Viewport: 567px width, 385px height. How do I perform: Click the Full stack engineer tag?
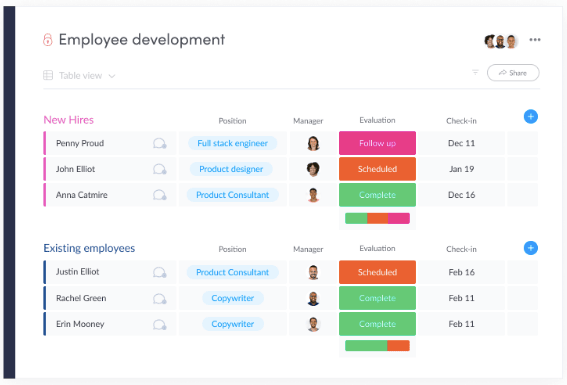(x=233, y=143)
